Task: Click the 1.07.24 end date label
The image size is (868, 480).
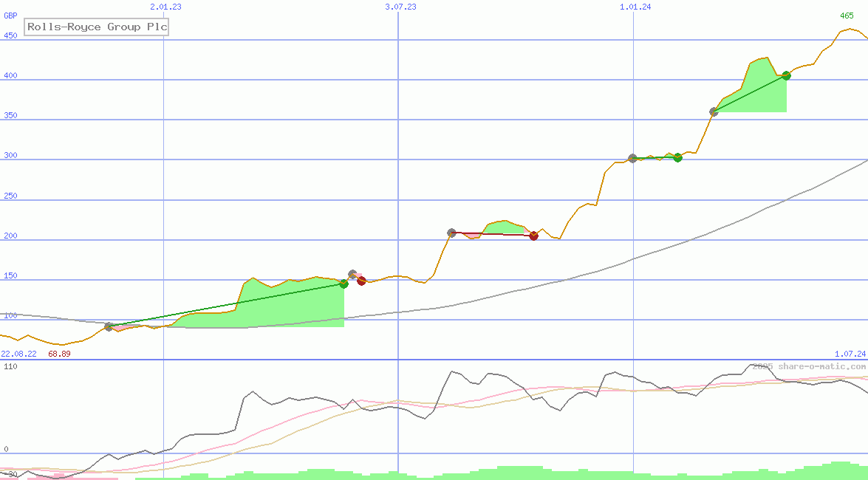Action: click(x=850, y=353)
